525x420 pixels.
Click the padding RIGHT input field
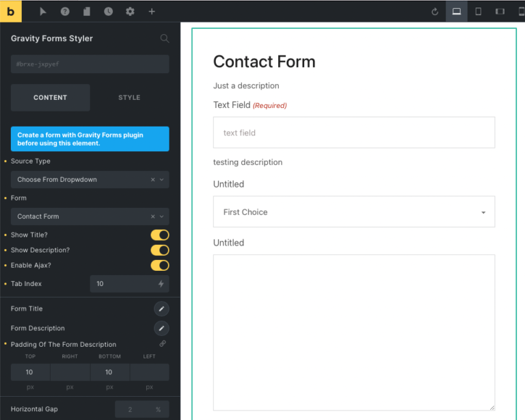(x=70, y=372)
